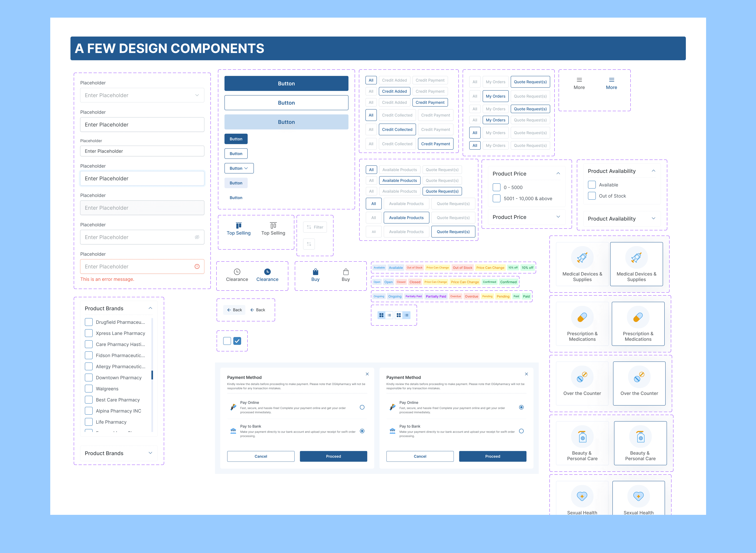Screen dimensions: 756x553
Task: Click the plain Back arrow button
Action: pyautogui.click(x=257, y=310)
